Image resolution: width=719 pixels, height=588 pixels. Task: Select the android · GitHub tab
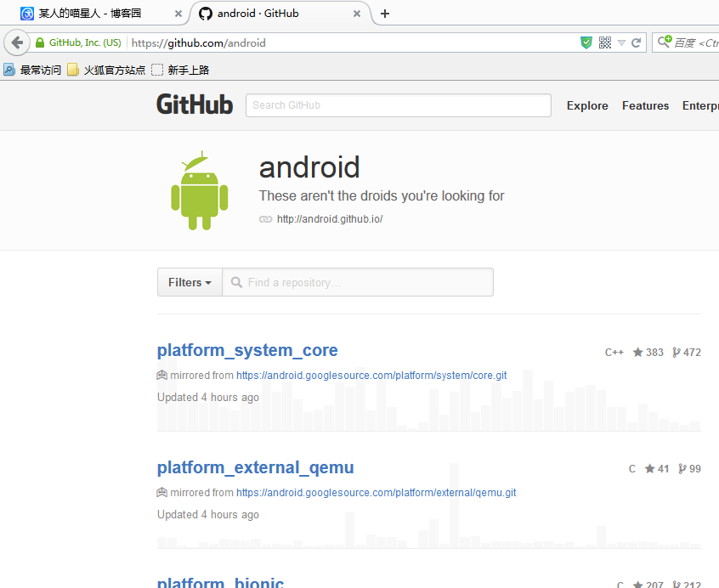[x=280, y=14]
